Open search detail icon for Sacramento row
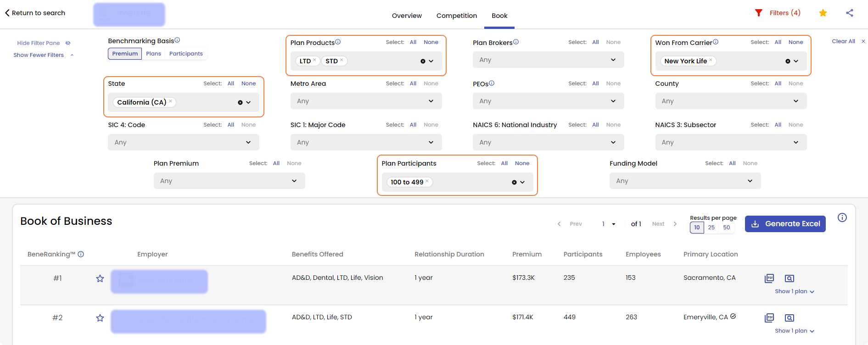Screen dimensions: 868x345 click(790, 278)
